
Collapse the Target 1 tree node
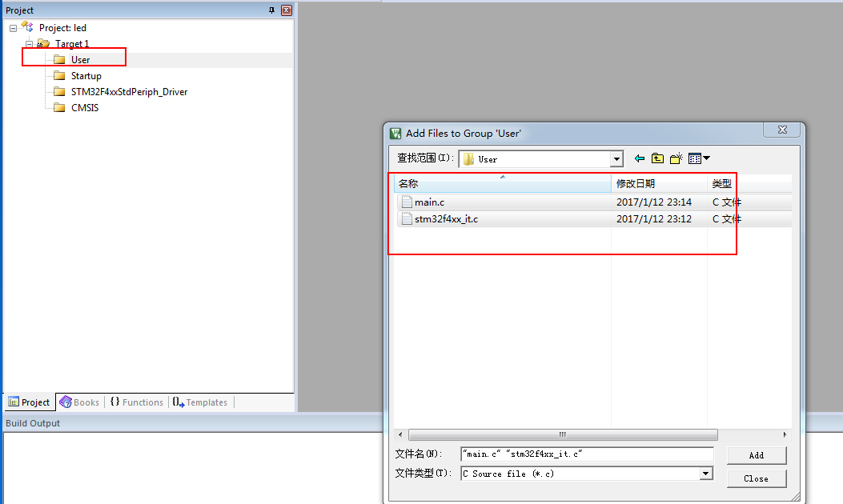(x=30, y=44)
